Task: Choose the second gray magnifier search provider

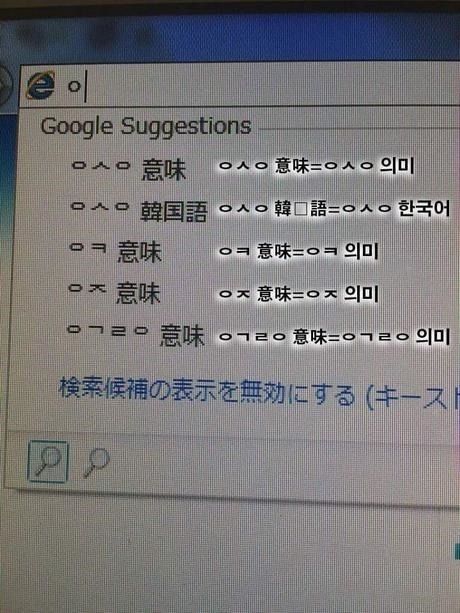Action: (x=97, y=463)
